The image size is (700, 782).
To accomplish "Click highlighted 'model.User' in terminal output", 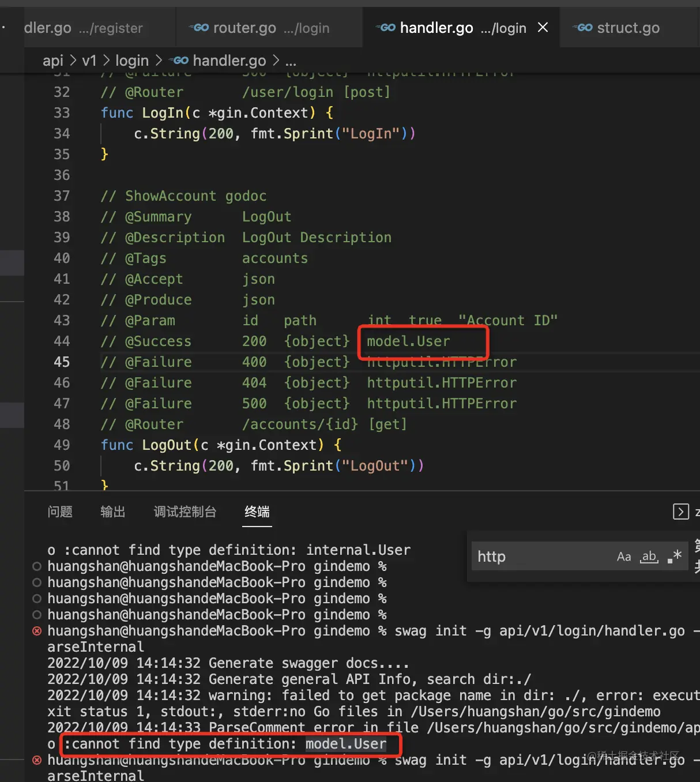I will (346, 744).
